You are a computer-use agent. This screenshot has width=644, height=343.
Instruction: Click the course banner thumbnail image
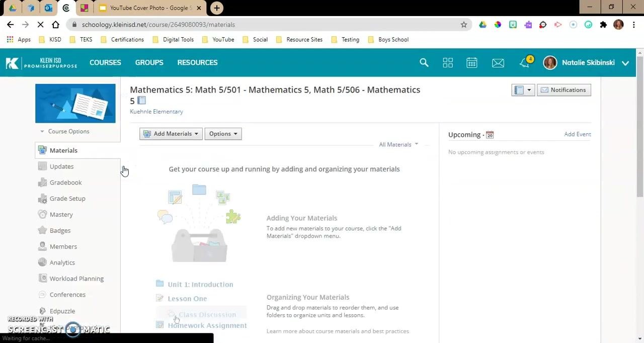point(75,103)
